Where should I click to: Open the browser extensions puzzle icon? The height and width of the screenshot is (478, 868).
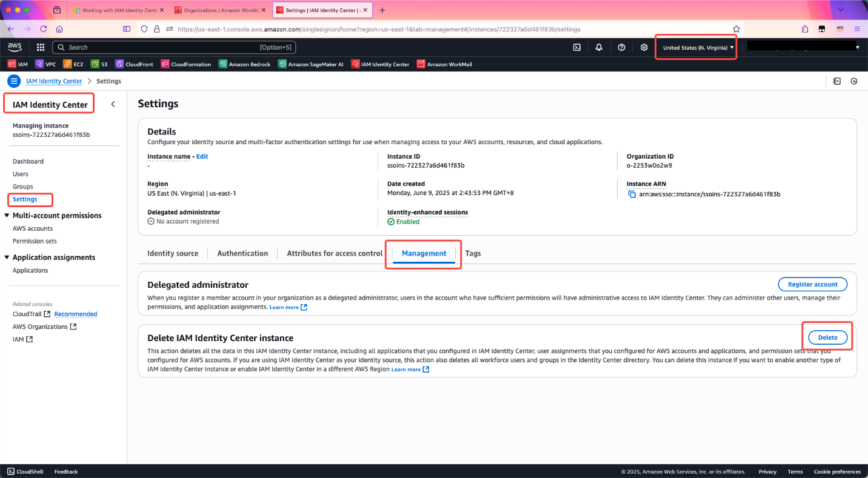(x=804, y=28)
